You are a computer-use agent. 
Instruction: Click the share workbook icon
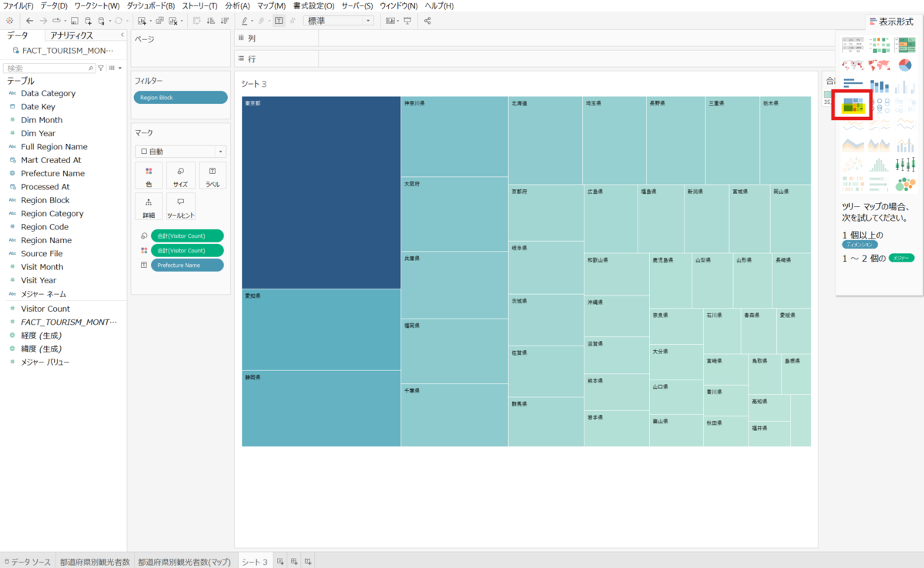click(427, 21)
